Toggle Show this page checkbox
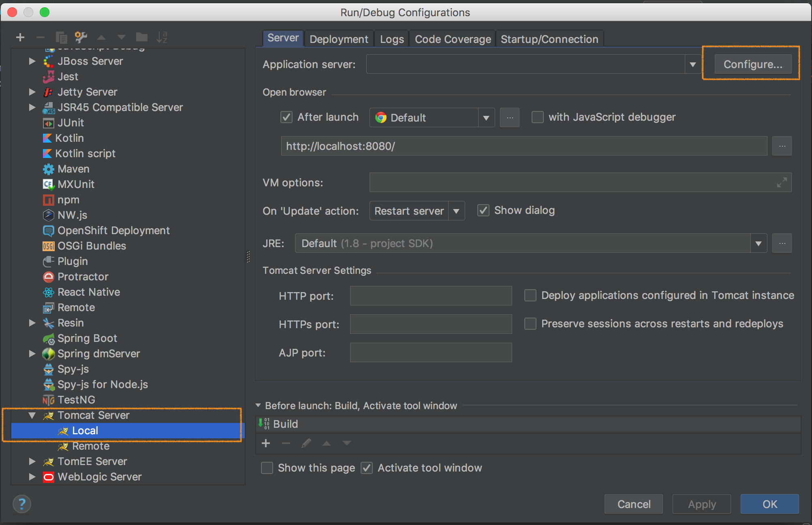 [x=267, y=468]
